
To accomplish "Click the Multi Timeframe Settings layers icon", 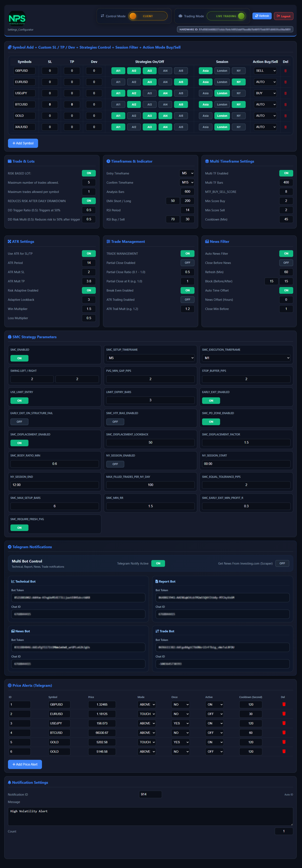I will coord(207,161).
